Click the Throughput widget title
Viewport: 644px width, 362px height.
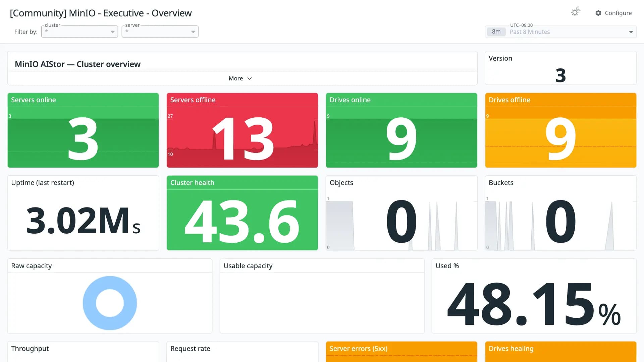(30, 349)
